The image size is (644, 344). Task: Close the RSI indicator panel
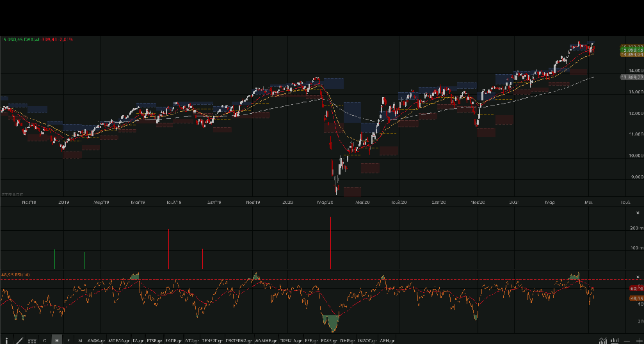point(638,277)
